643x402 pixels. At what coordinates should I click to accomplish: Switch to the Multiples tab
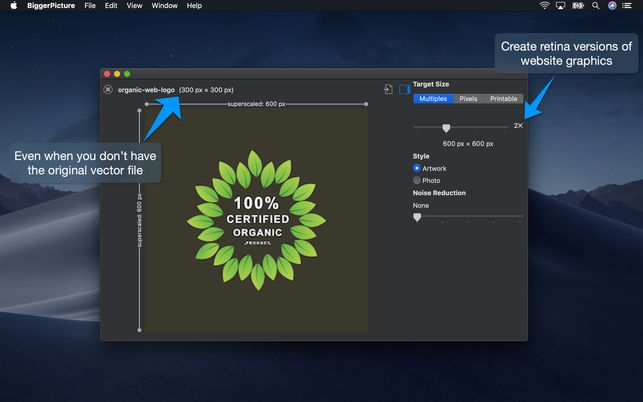(433, 99)
